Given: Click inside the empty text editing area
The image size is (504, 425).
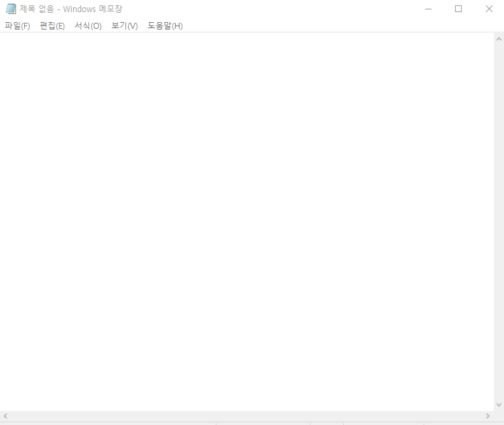Looking at the screenshot, I should pyautogui.click(x=247, y=221).
